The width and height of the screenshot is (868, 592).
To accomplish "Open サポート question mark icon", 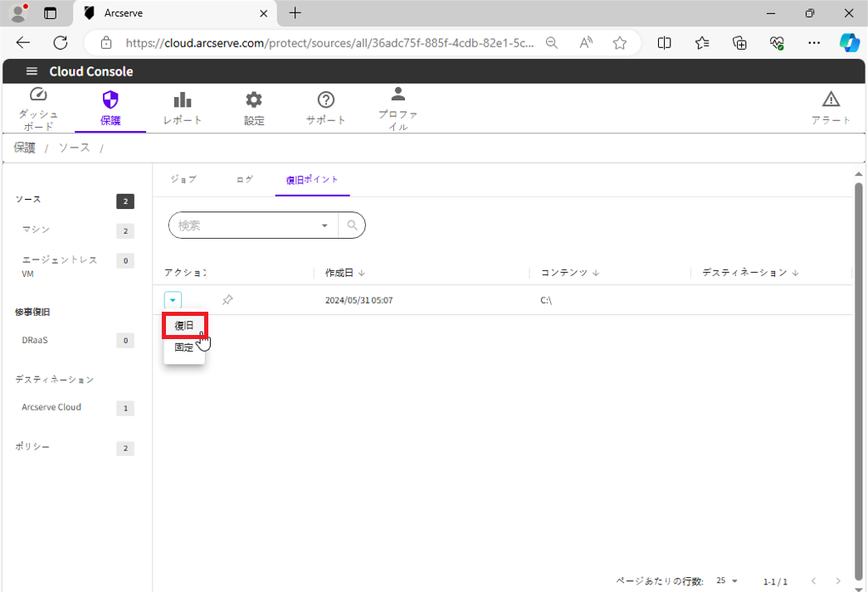I will 326,100.
